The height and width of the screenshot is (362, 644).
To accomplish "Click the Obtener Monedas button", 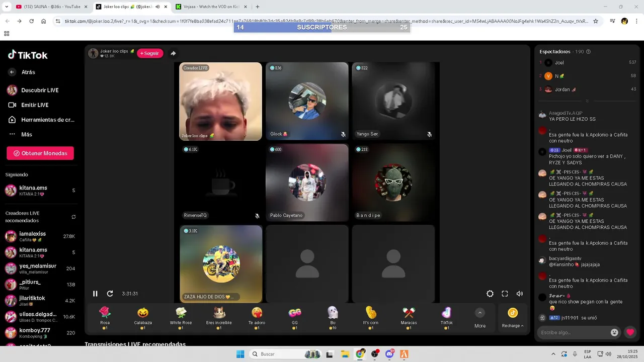I will point(40,153).
